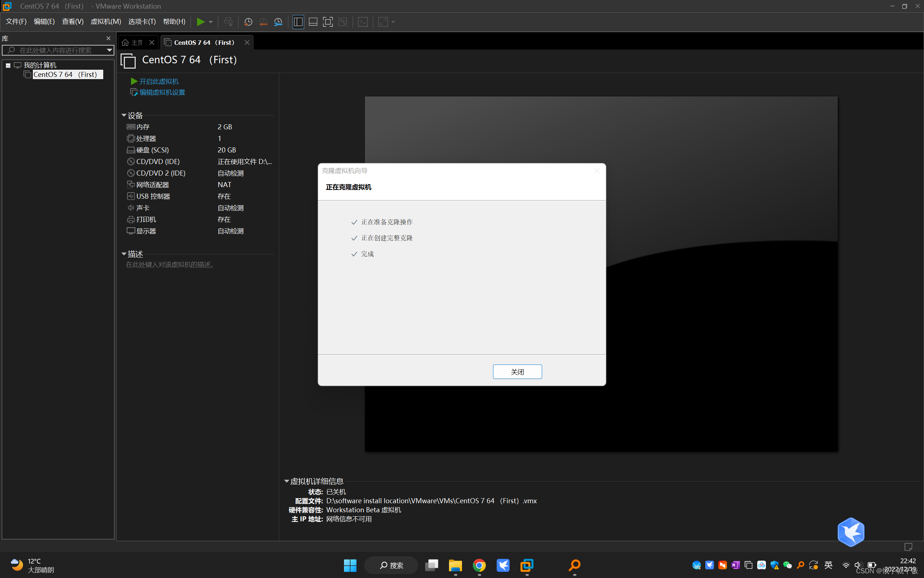Click the 网络适配器 device row
This screenshot has height=578, width=924.
[199, 185]
